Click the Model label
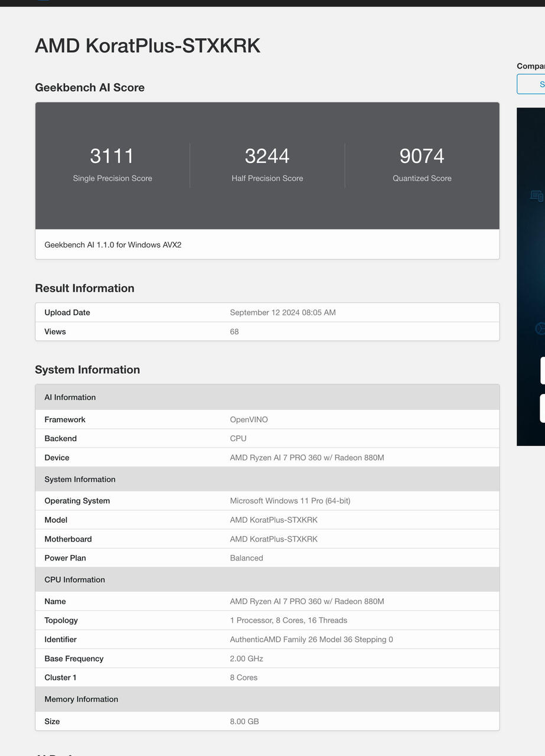 pos(56,520)
